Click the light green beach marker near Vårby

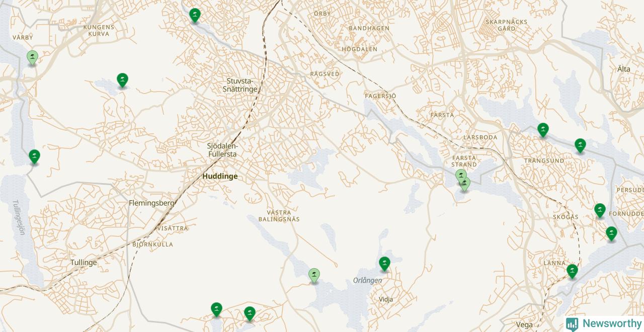pyautogui.click(x=32, y=57)
